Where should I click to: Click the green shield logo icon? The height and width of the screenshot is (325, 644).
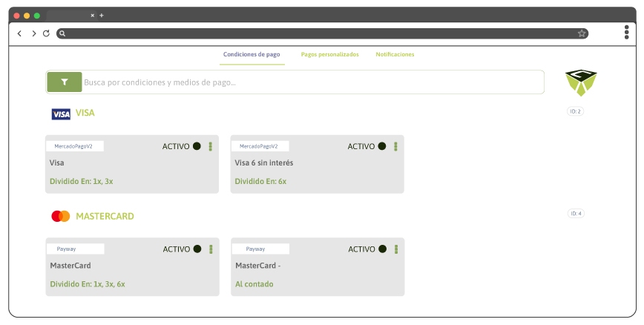[x=580, y=83]
